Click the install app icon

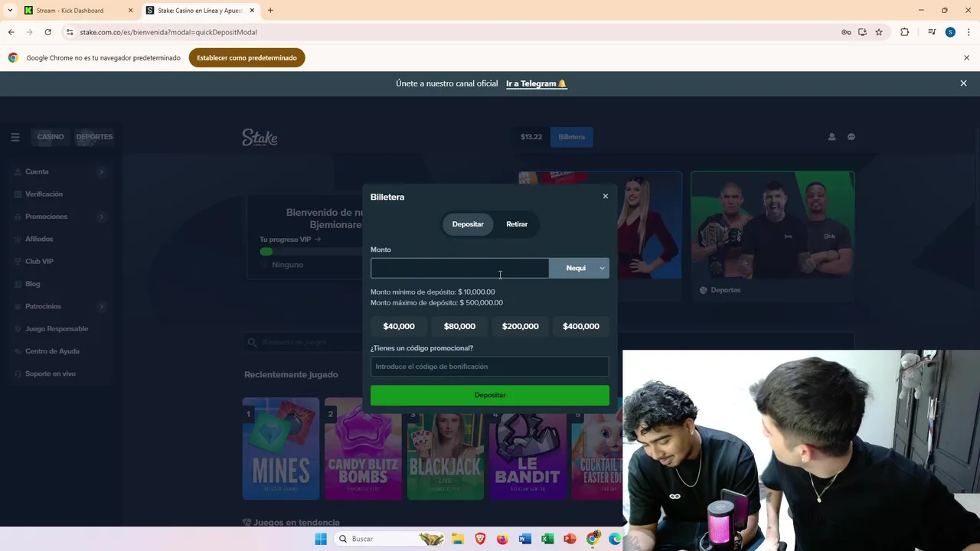862,32
